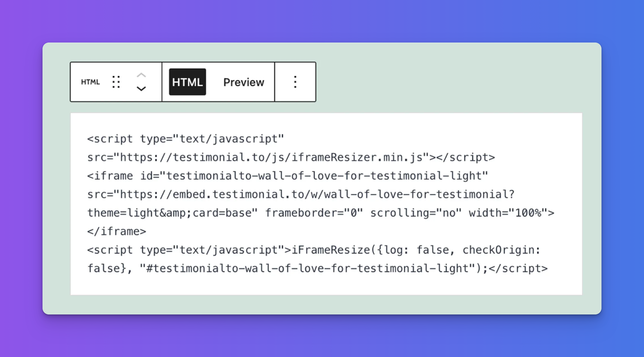Switch to the highlighted HTML tab
Image resolution: width=644 pixels, height=357 pixels.
(187, 82)
